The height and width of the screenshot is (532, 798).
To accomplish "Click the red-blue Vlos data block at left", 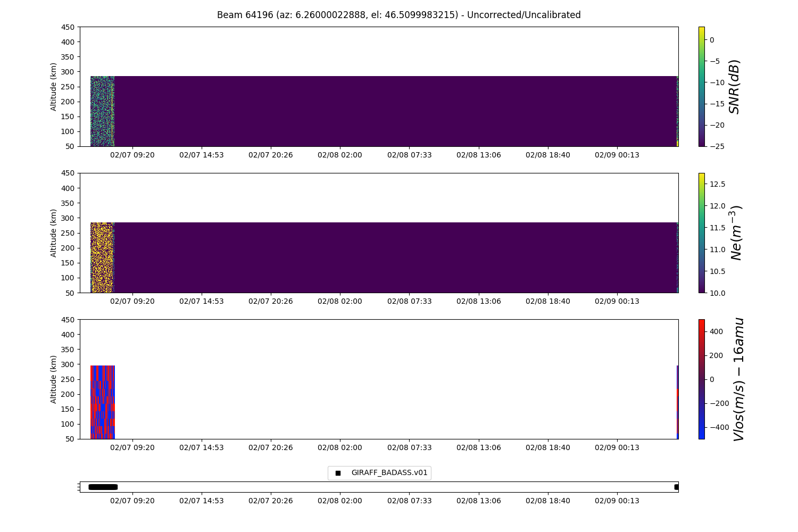I will pyautogui.click(x=103, y=402).
